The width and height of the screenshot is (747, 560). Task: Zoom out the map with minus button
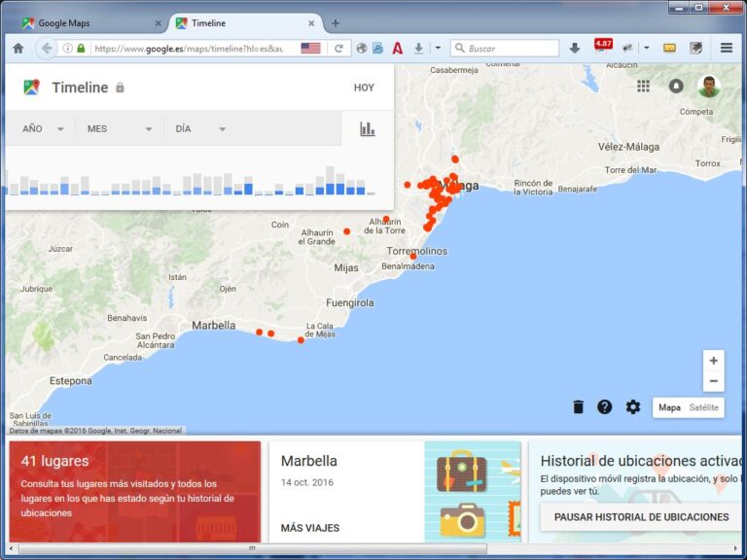coord(713,381)
